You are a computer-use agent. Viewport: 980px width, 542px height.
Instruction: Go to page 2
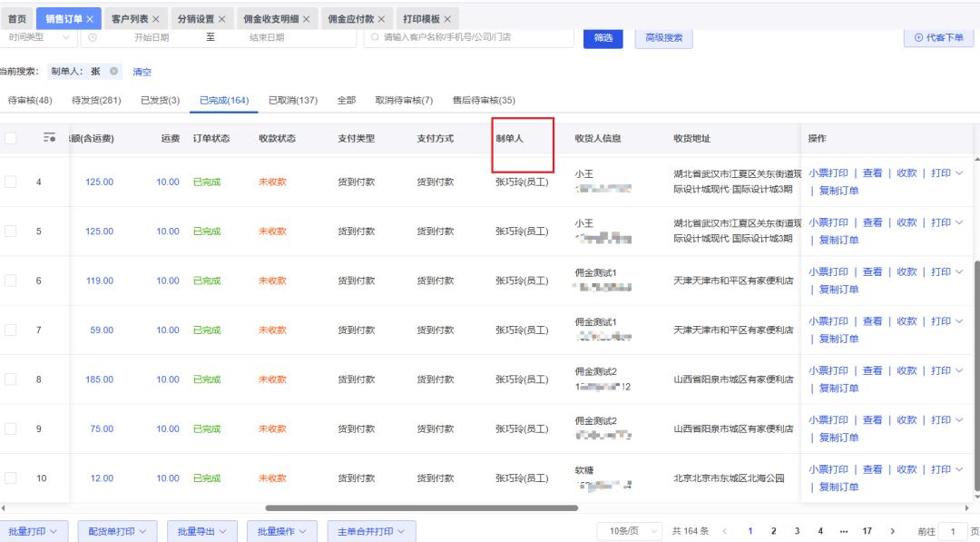coord(774,531)
